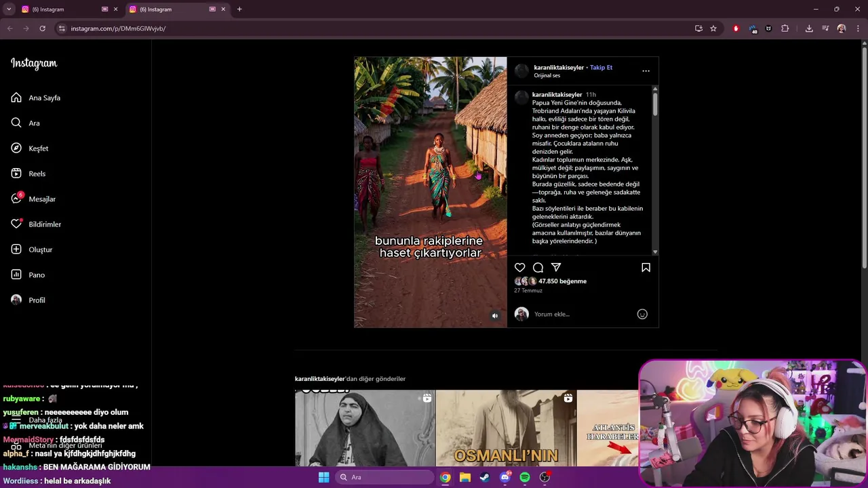This screenshot has height=488, width=868.
Task: Click the Instagram logo
Action: [x=34, y=64]
